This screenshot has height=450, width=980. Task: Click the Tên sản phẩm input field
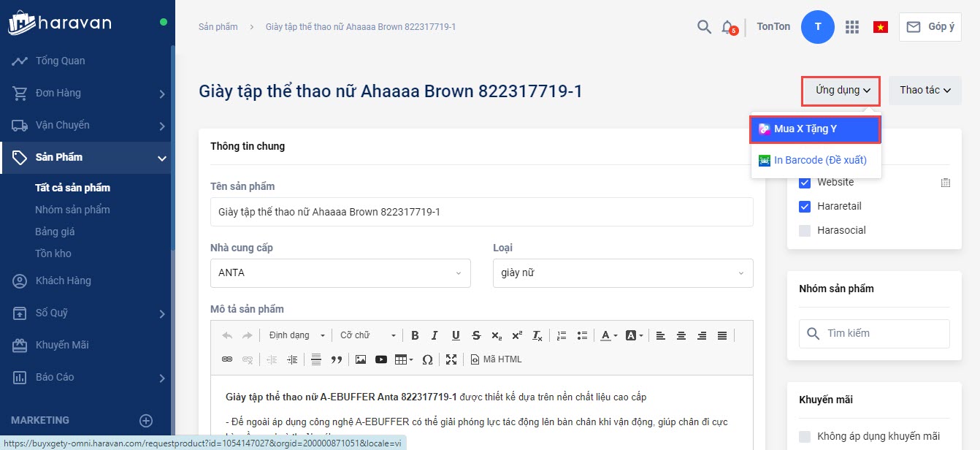[x=481, y=212]
